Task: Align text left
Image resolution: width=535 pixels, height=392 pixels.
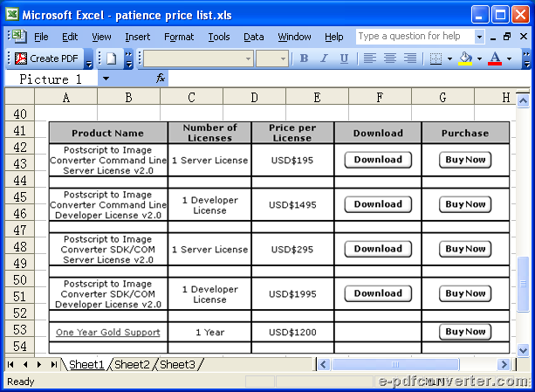Action: pos(370,58)
